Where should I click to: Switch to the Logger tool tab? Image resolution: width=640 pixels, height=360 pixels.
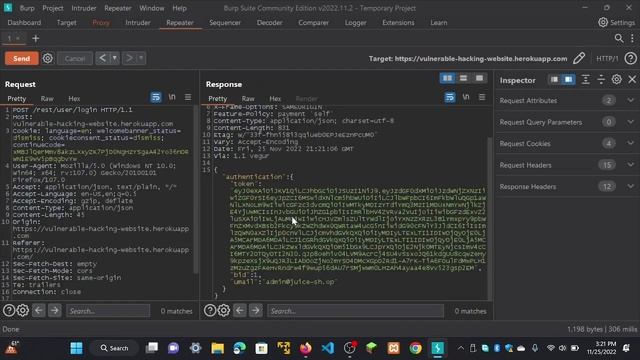coord(355,23)
